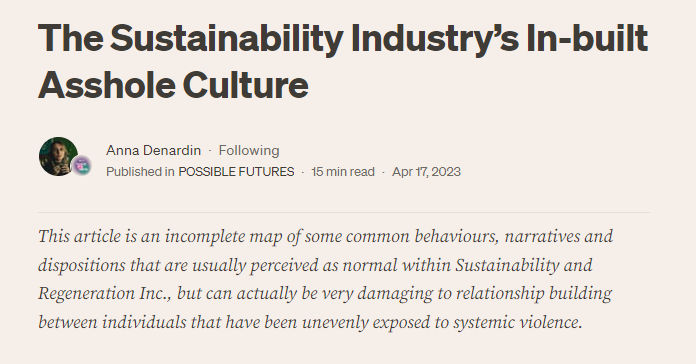Screen dimensions: 696x364
Task: Click the 'Published in' label text
Action: (140, 172)
